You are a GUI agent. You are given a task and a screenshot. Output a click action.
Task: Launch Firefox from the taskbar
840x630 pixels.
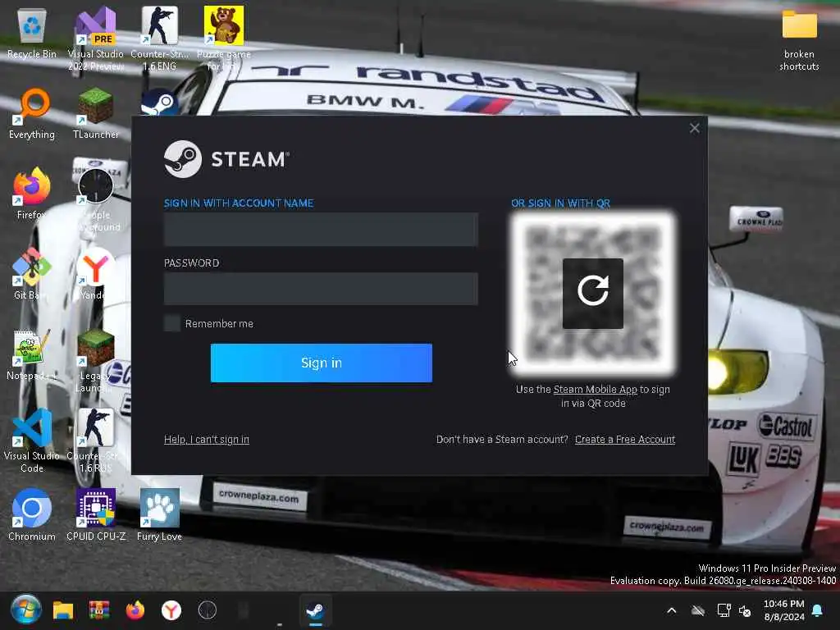point(135,610)
